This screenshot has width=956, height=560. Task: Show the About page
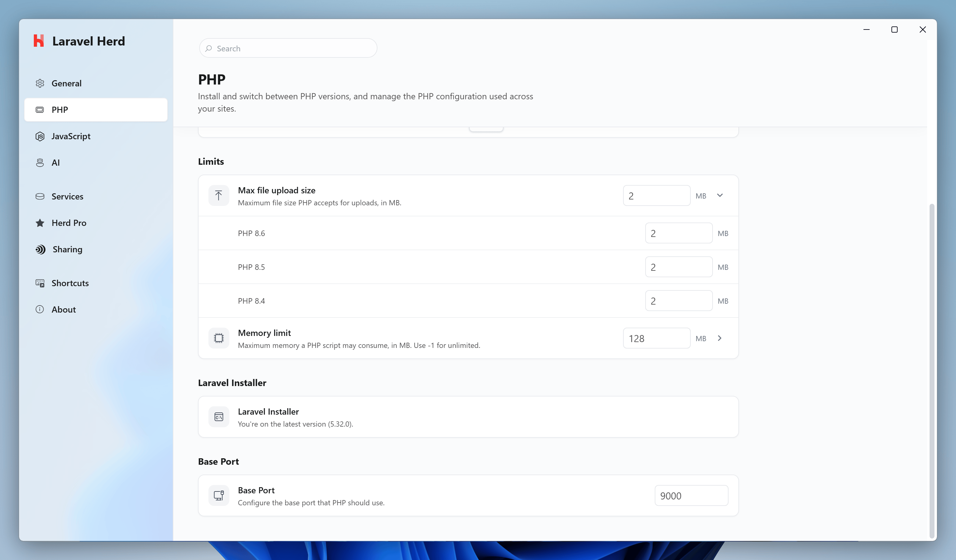click(x=96, y=309)
